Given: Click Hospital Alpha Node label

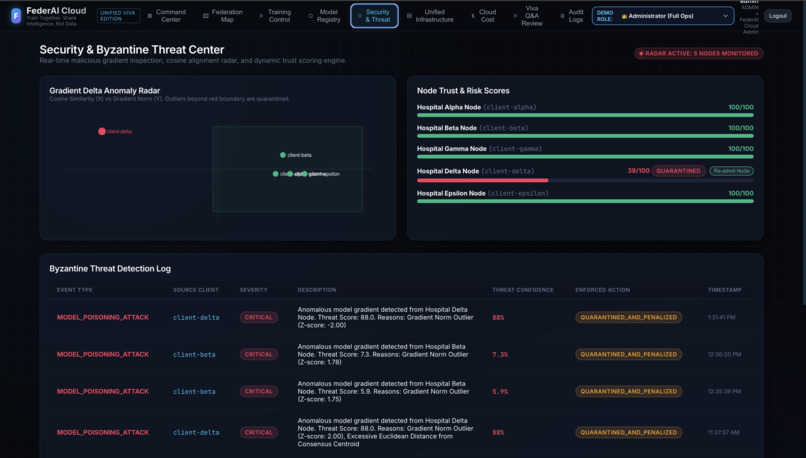Looking at the screenshot, I should click(449, 107).
